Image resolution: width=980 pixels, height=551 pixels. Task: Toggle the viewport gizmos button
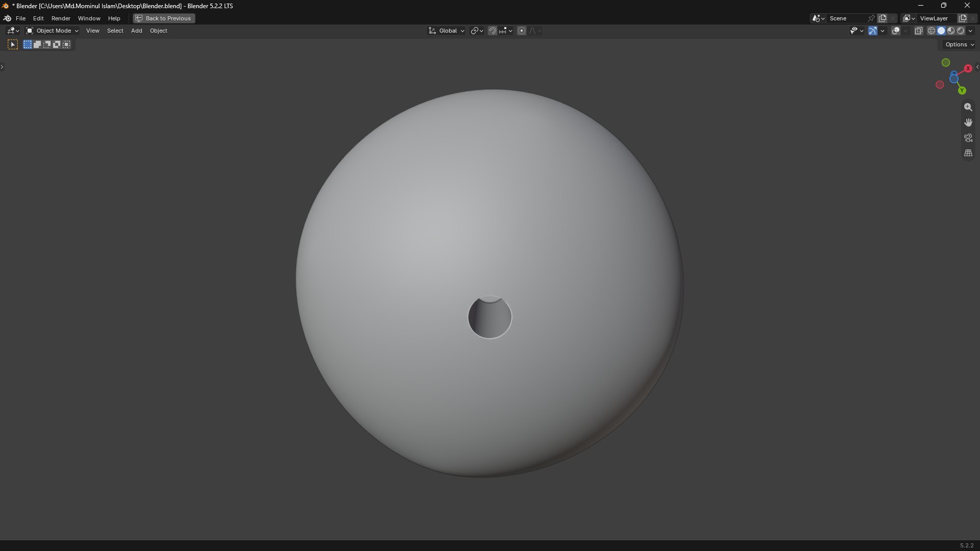pyautogui.click(x=873, y=31)
